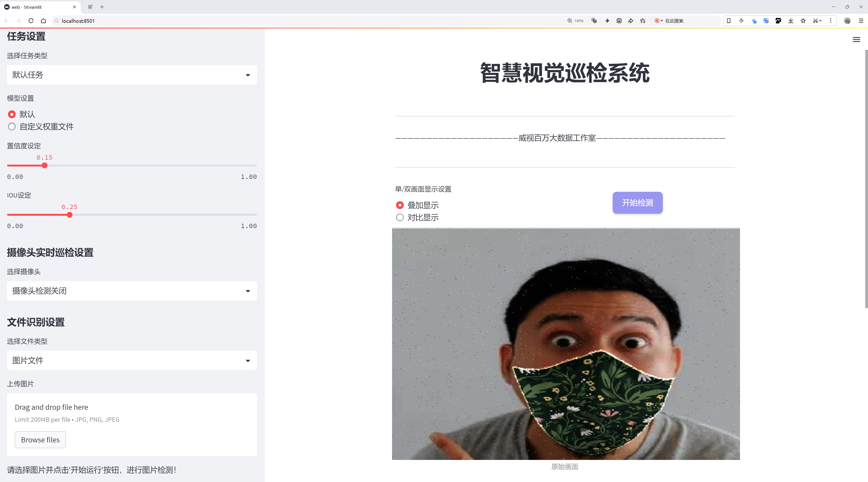Click the 威视百万大数据工作室 text
868x482 pixels.
click(x=557, y=138)
